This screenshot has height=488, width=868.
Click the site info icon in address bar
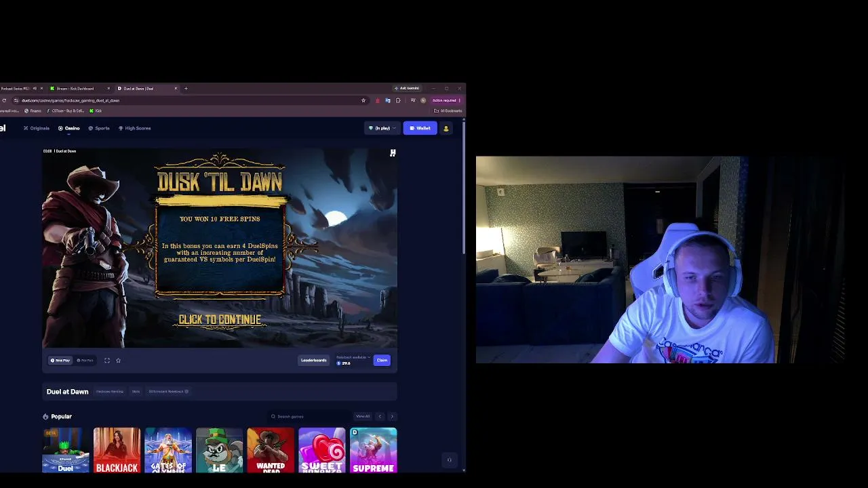point(16,100)
